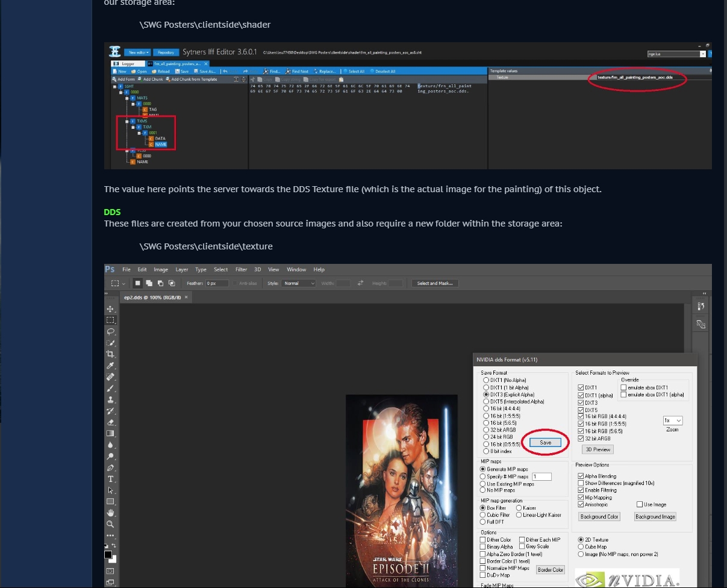Enable emulate xbox DXT1 checkbox

[x=623, y=387]
